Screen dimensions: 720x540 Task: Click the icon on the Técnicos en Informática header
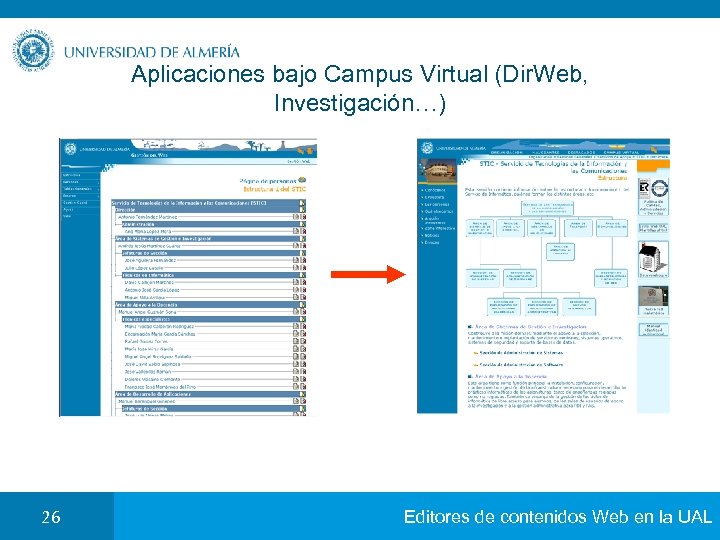pos(303,275)
